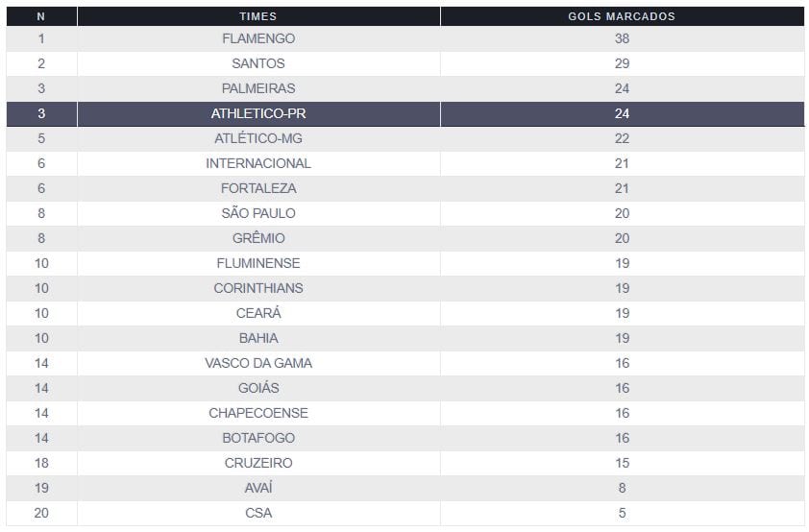Click the CHAPECOENSE team name

[x=257, y=414]
